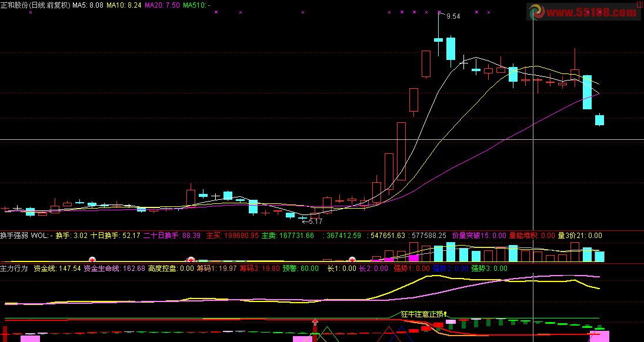The width and height of the screenshot is (644, 342).
Task: Click the 主卖: 167731.66 value
Action: 288,236
